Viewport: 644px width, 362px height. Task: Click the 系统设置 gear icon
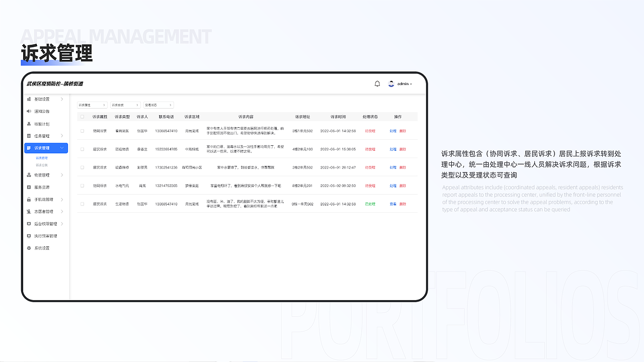click(29, 248)
